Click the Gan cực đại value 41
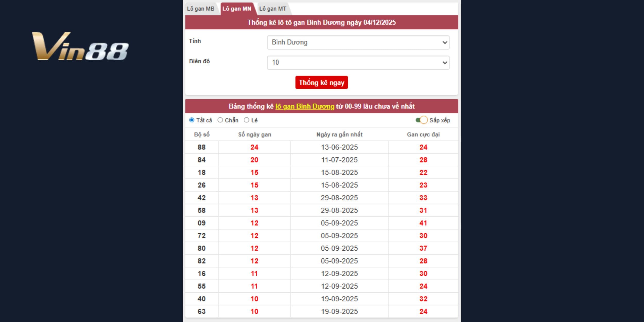The width and height of the screenshot is (644, 322). click(423, 223)
